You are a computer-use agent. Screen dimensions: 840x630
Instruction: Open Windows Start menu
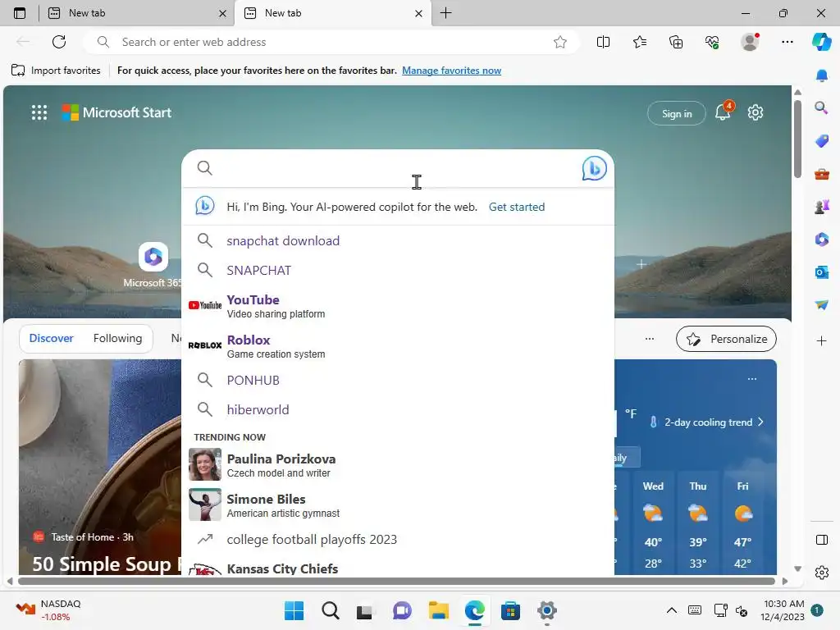click(294, 610)
